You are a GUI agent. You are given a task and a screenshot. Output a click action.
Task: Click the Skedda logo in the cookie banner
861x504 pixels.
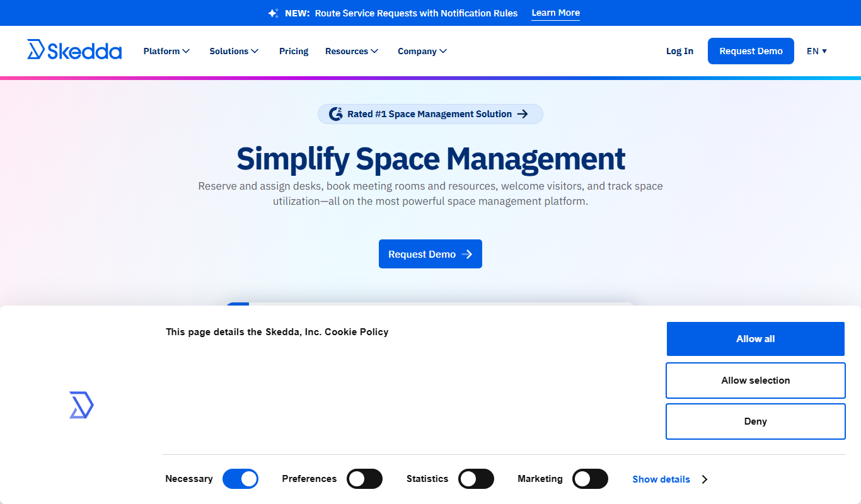81,405
